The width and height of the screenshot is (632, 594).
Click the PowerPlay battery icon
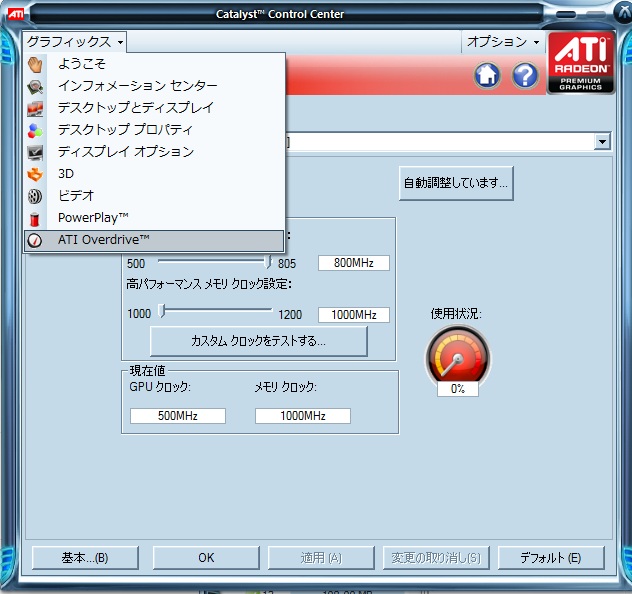tap(35, 219)
